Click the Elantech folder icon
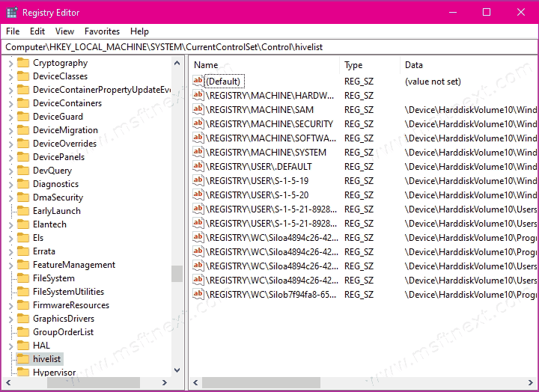The width and height of the screenshot is (539, 392). [x=23, y=224]
